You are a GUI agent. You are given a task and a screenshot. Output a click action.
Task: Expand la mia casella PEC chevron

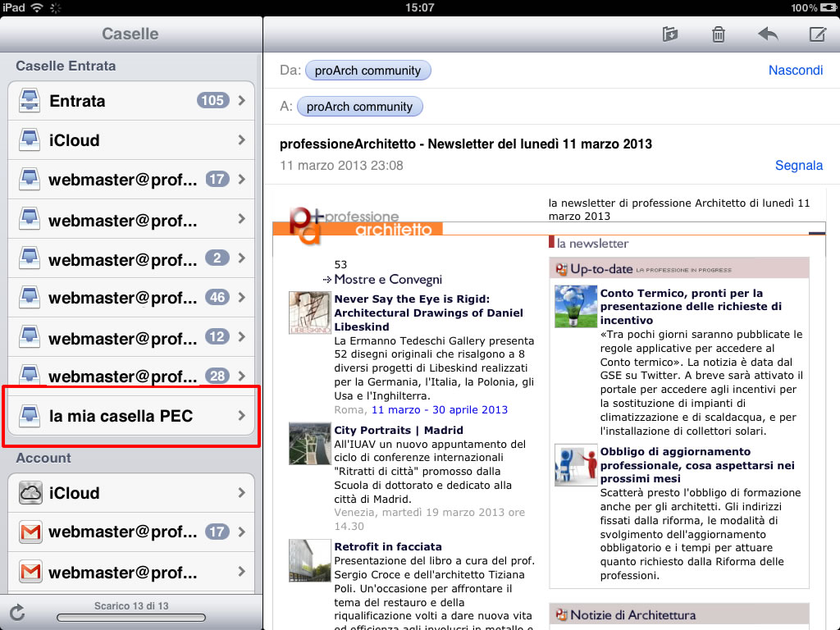tap(241, 416)
